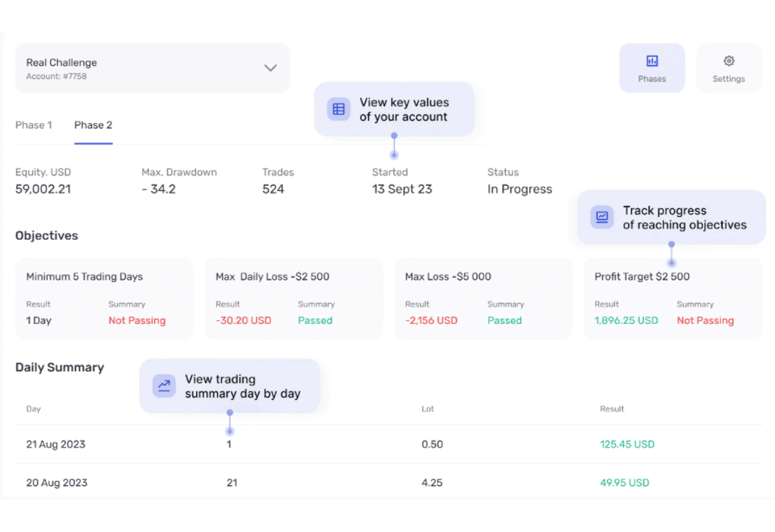Image resolution: width=775 pixels, height=532 pixels.
Task: Click the Lot column header
Action: point(427,409)
